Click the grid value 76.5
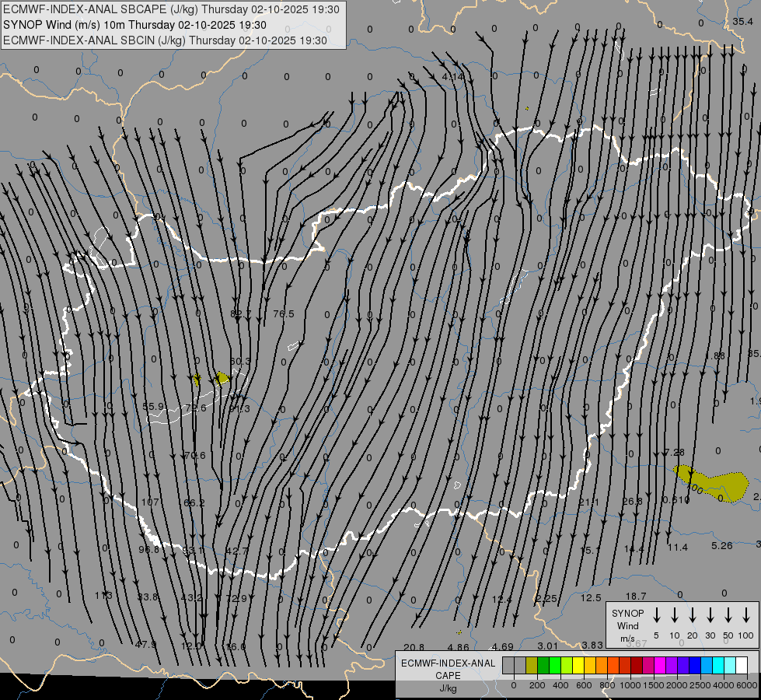761x700 pixels. (x=284, y=313)
